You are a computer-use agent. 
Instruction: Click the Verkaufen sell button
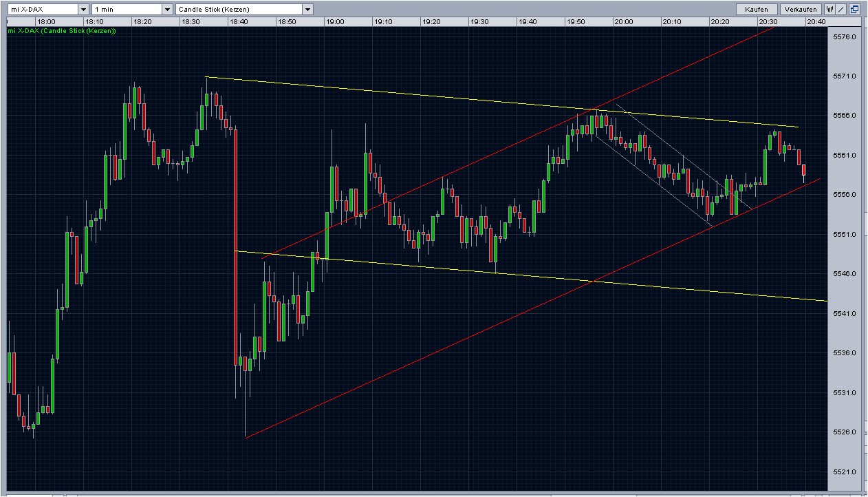click(800, 9)
